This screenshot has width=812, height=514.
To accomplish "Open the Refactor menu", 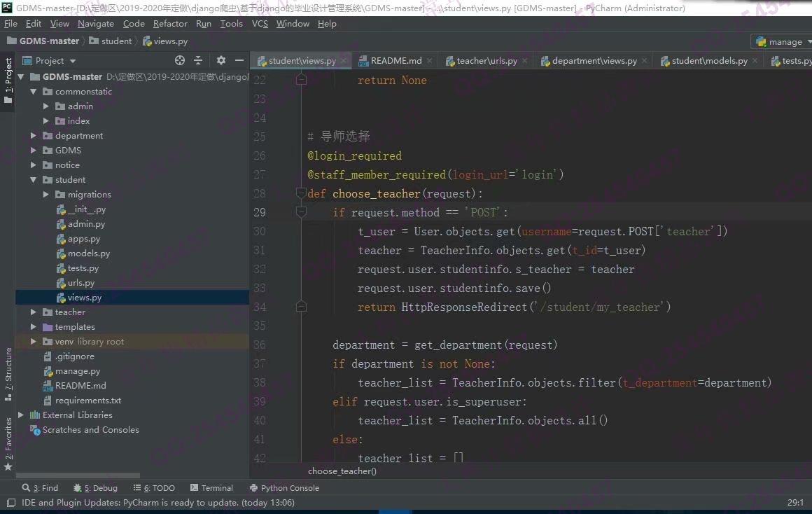I will point(170,24).
